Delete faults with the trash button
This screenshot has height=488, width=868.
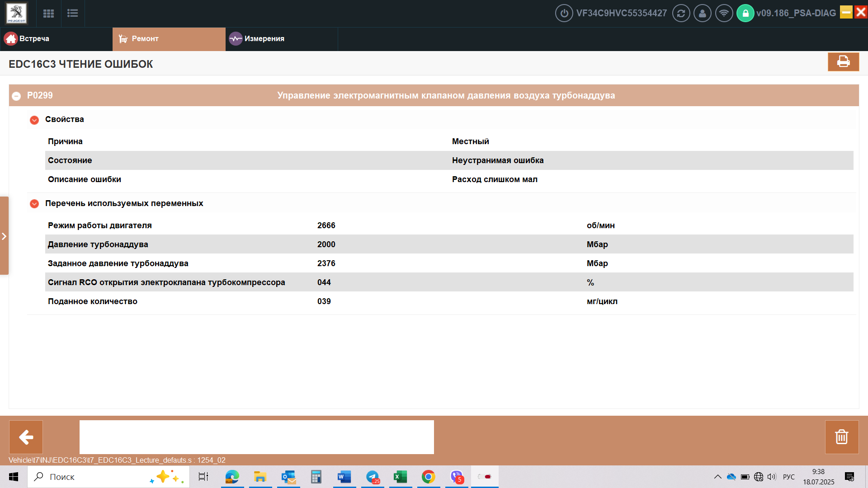coord(841,437)
